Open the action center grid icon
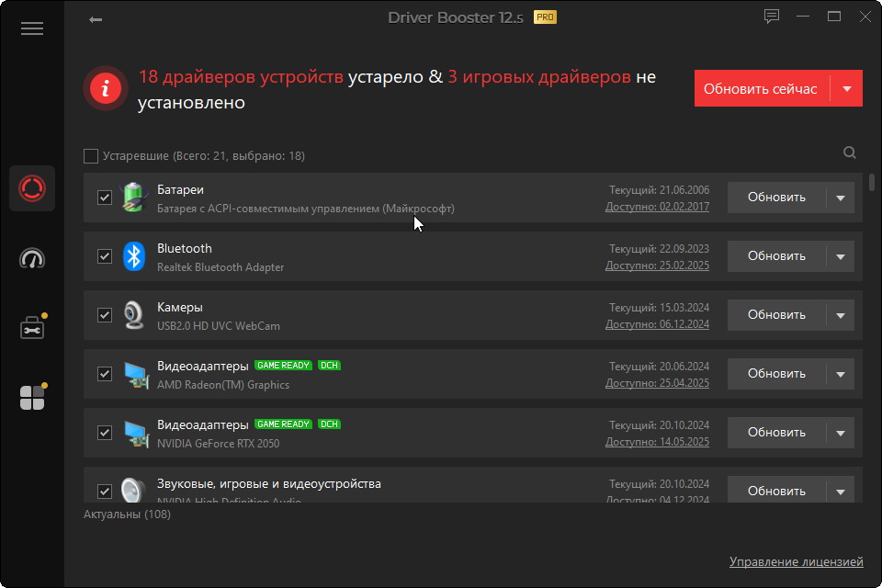 pyautogui.click(x=32, y=397)
